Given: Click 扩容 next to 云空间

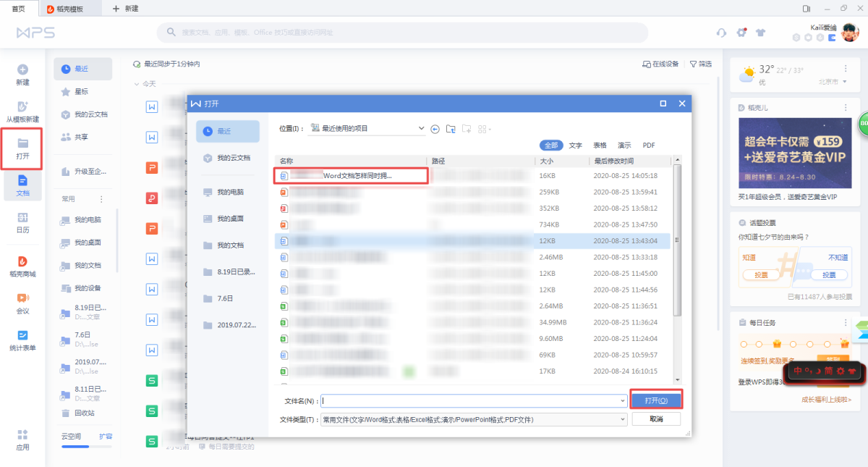Looking at the screenshot, I should tap(106, 437).
